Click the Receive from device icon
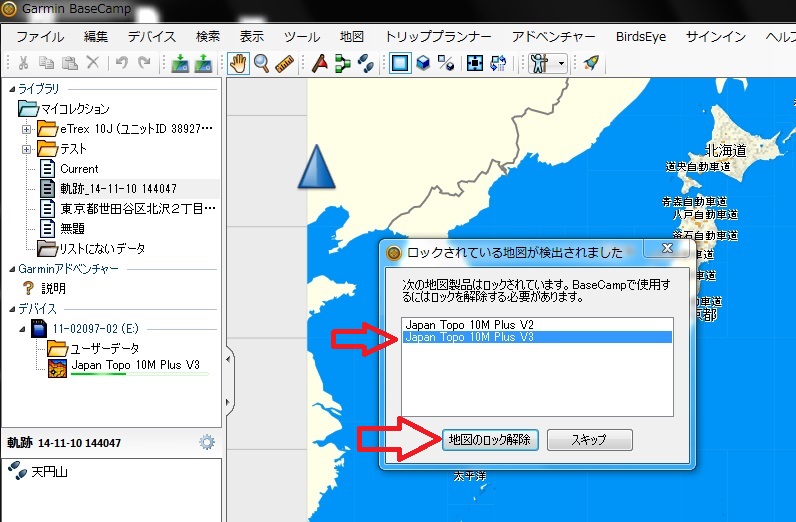This screenshot has width=796, height=522. (203, 63)
